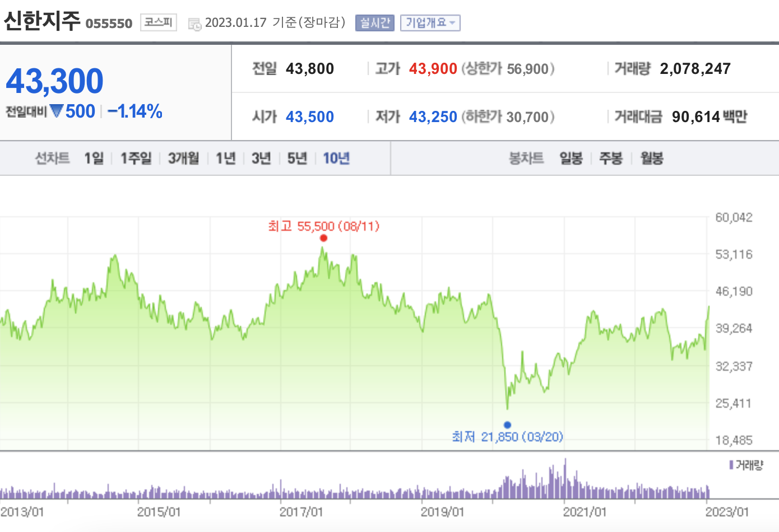The width and height of the screenshot is (779, 532).
Task: Click the y-axis label 60,042
Action: (x=734, y=218)
